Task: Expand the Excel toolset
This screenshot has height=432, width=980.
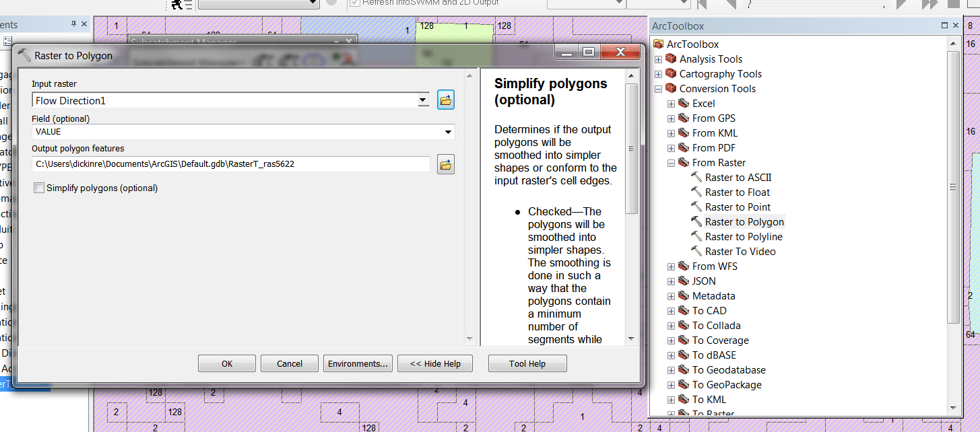Action: pyautogui.click(x=671, y=104)
